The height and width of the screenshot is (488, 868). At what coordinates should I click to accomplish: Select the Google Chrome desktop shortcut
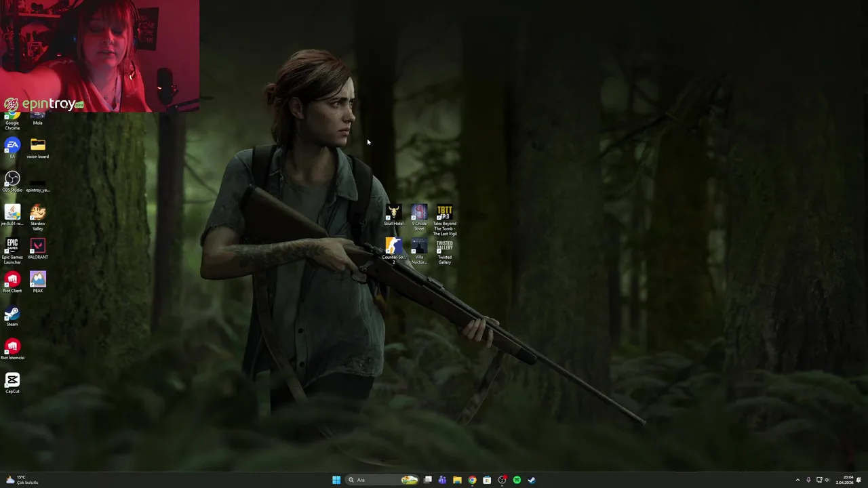[x=12, y=121]
